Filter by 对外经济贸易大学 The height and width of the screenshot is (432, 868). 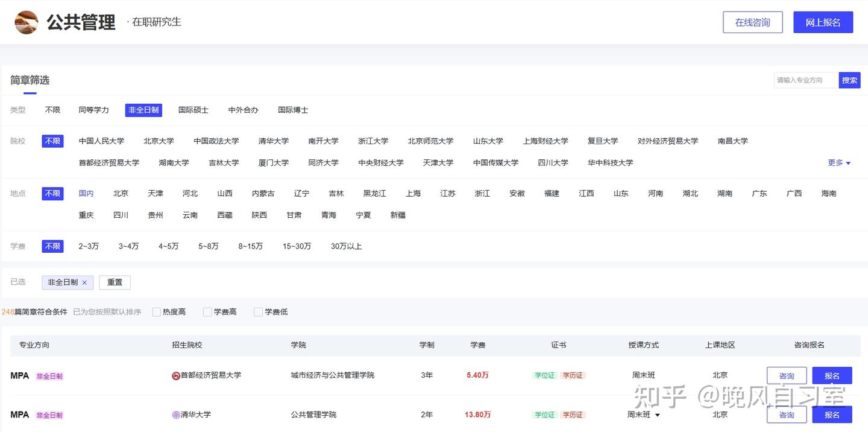[x=668, y=141]
